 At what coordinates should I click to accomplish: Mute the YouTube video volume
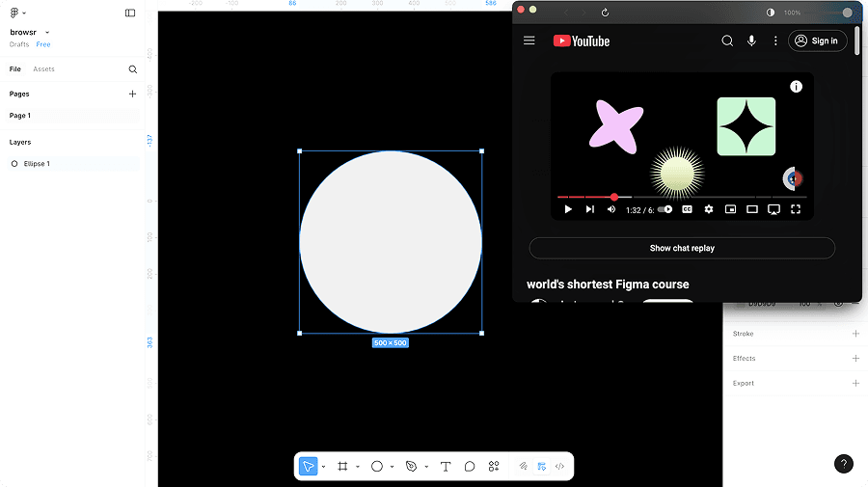click(x=611, y=209)
